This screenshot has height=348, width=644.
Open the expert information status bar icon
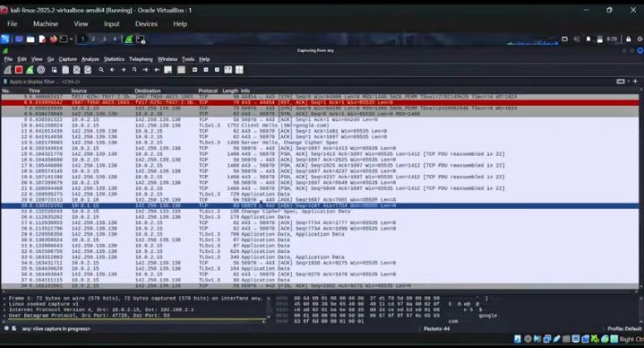tap(6, 328)
